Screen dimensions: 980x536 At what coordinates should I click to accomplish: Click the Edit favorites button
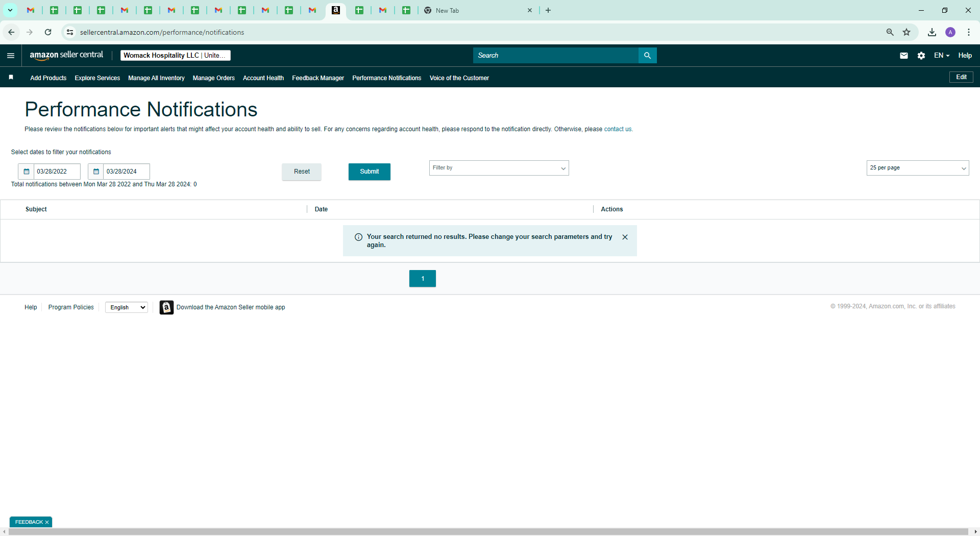coord(962,77)
